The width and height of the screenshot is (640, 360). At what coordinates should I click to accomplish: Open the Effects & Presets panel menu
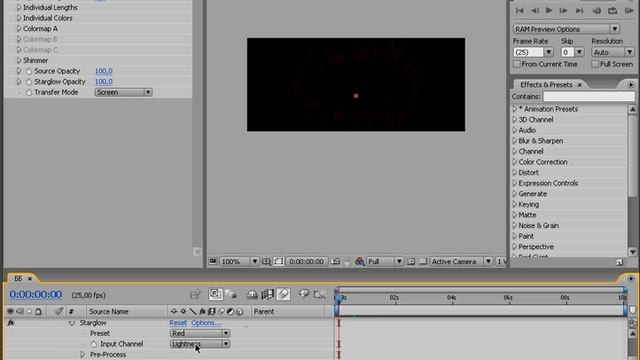coord(631,84)
